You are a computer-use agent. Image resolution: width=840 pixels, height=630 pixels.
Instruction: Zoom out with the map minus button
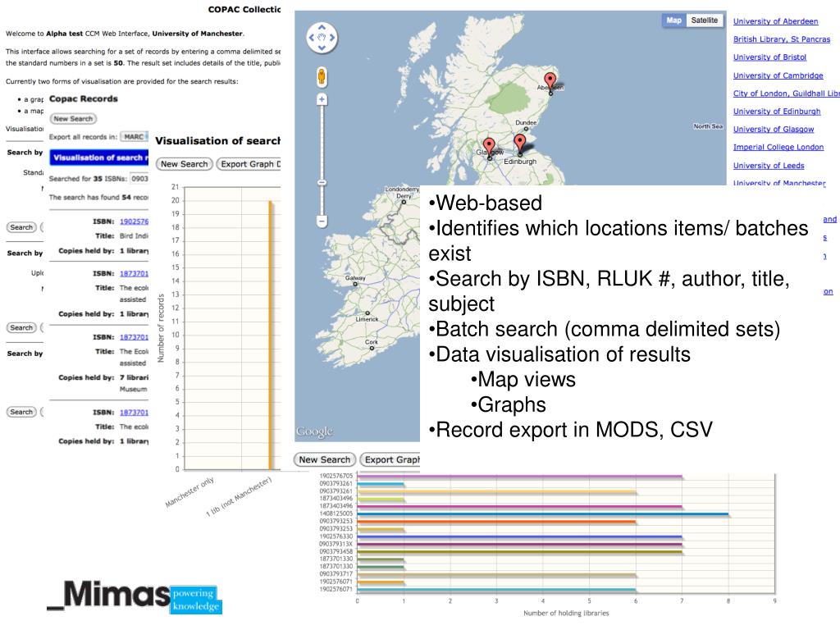322,220
